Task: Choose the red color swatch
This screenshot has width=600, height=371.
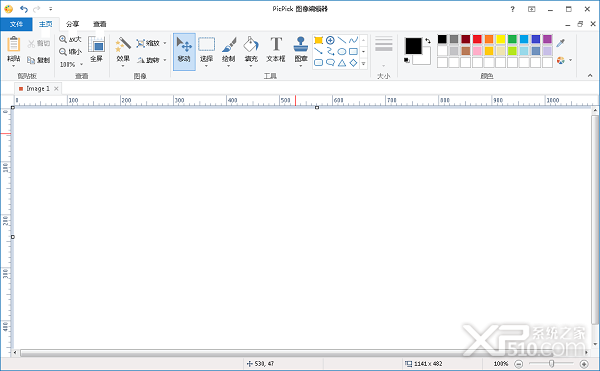Action: [x=477, y=39]
